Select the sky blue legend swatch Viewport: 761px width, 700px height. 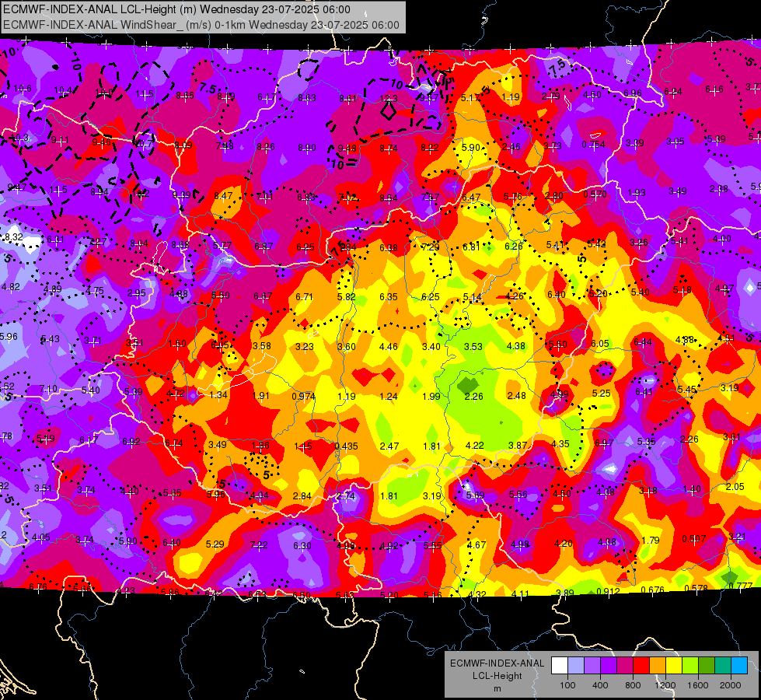[739, 666]
